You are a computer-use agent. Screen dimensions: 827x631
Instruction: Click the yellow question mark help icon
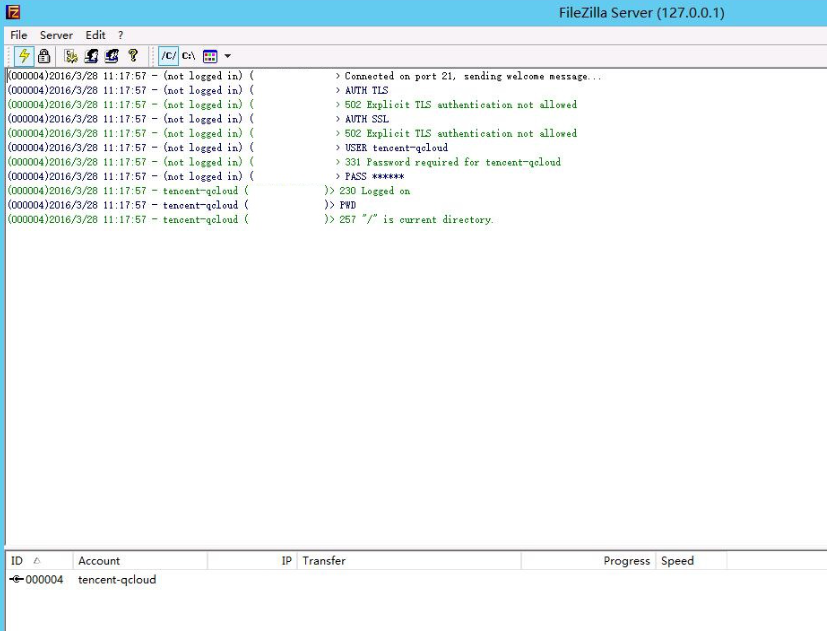point(133,56)
